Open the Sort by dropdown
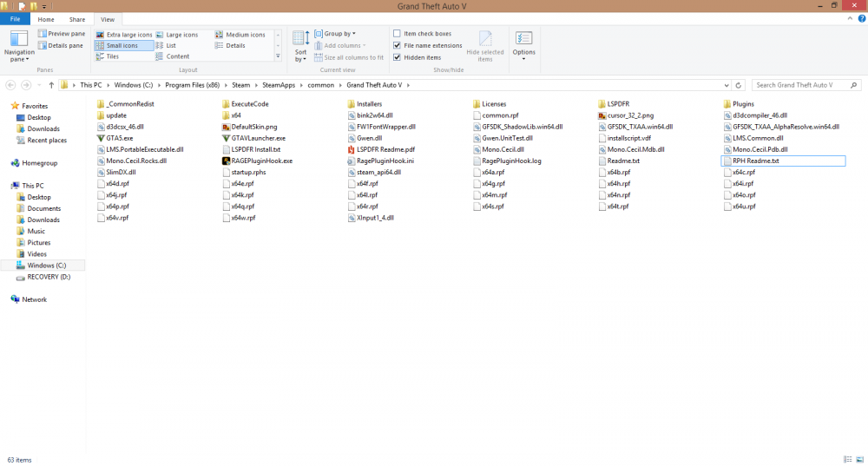 [x=300, y=47]
